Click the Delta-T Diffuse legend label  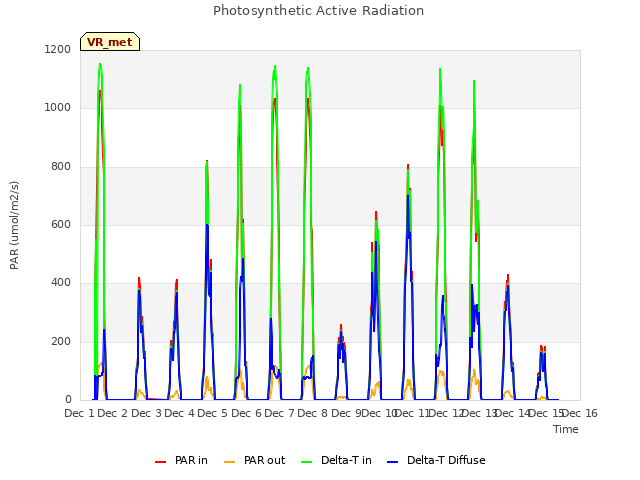point(446,460)
